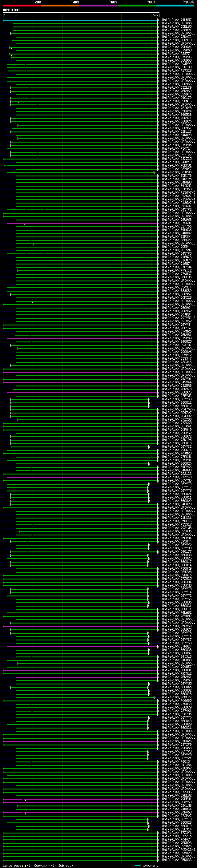Click the purple ~60% identity color band
Viewport: 197px width, 868px height.
tap(99, 6)
